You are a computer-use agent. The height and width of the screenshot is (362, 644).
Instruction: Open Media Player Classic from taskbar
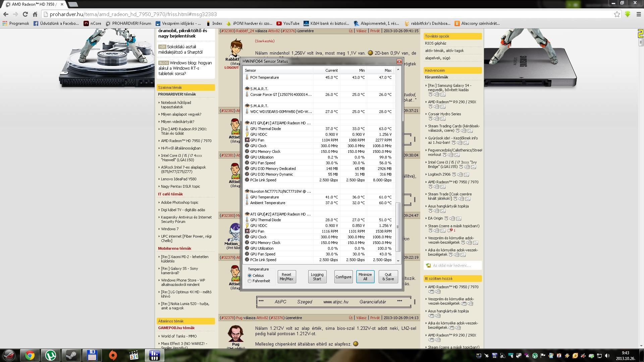point(134,355)
